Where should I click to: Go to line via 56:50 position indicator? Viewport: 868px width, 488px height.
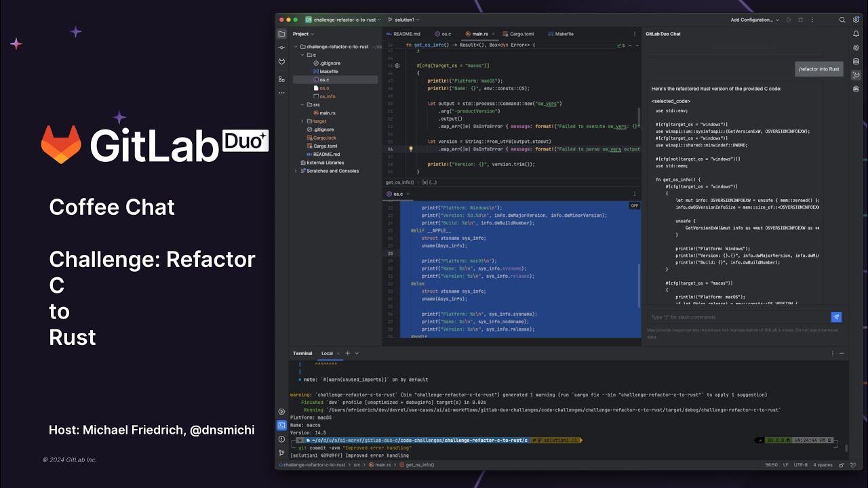[x=771, y=465]
